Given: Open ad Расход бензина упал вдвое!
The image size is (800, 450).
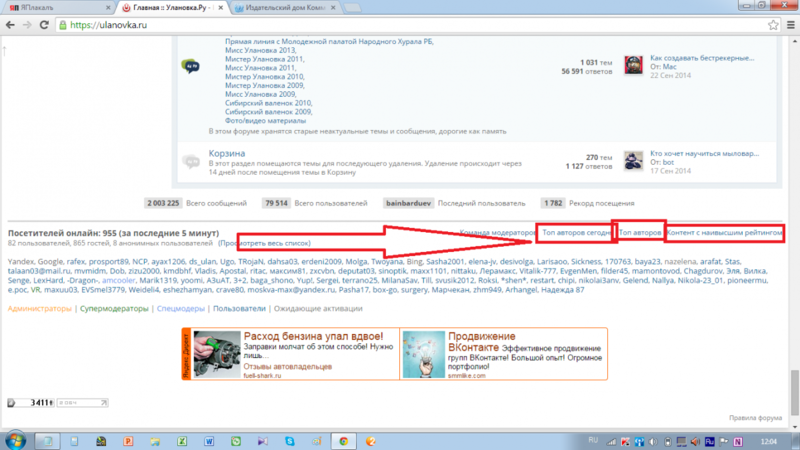Looking at the screenshot, I should coord(313,336).
